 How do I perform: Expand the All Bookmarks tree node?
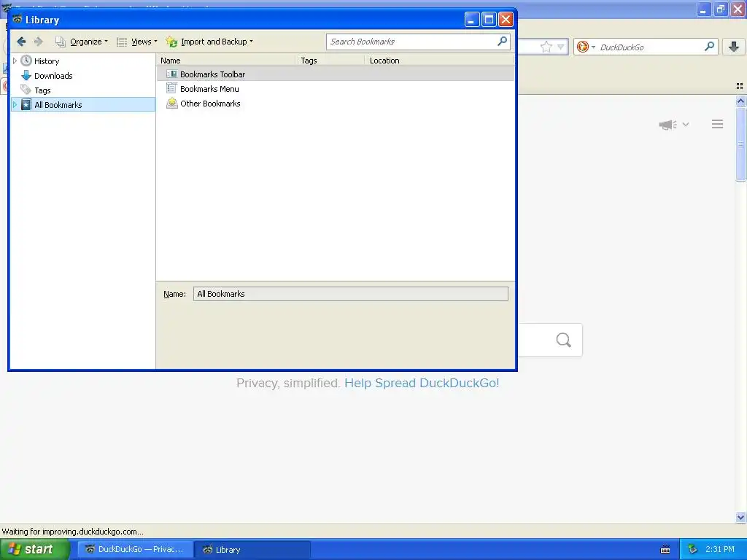click(15, 105)
